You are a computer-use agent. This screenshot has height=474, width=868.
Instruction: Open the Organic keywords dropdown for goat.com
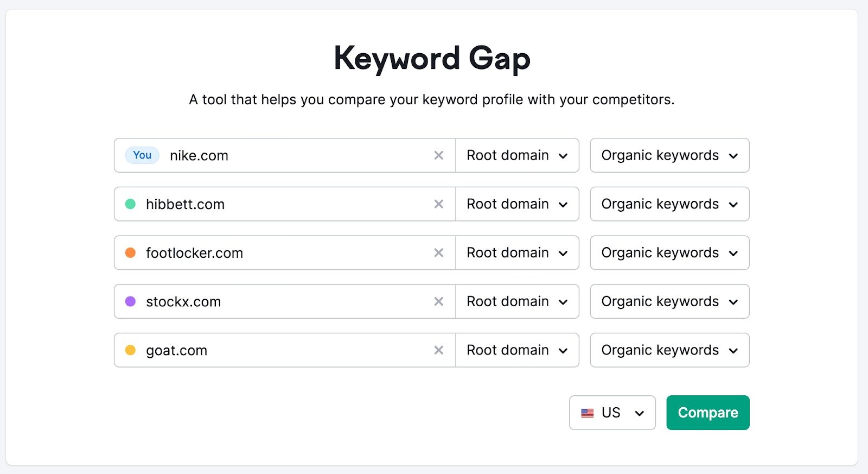point(669,350)
